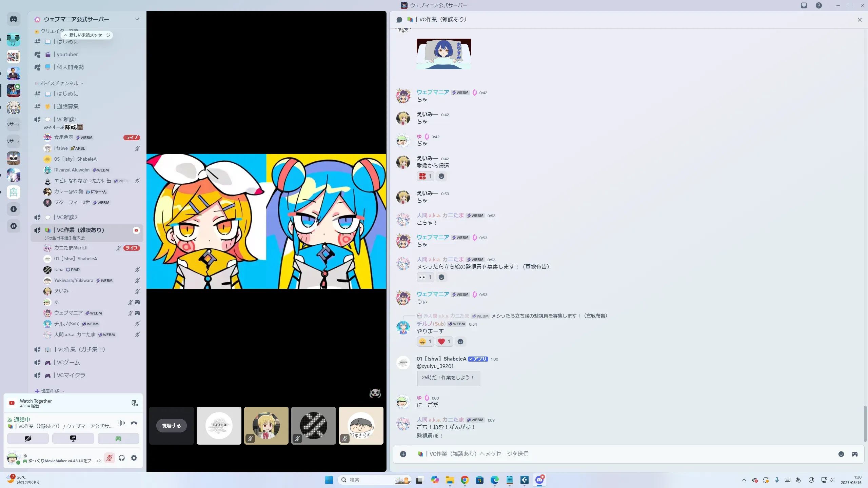
Task: Open the discover servers compass icon
Action: (14, 226)
